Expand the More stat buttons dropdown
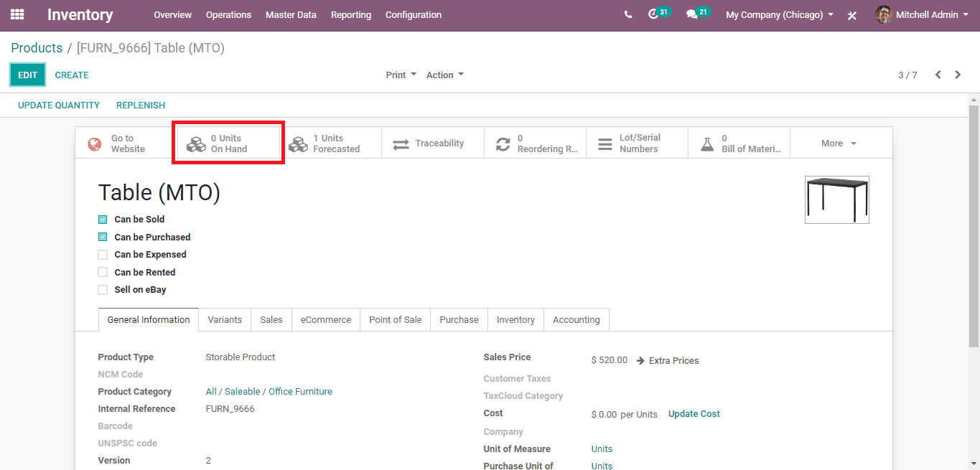The height and width of the screenshot is (470, 980). 841,144
